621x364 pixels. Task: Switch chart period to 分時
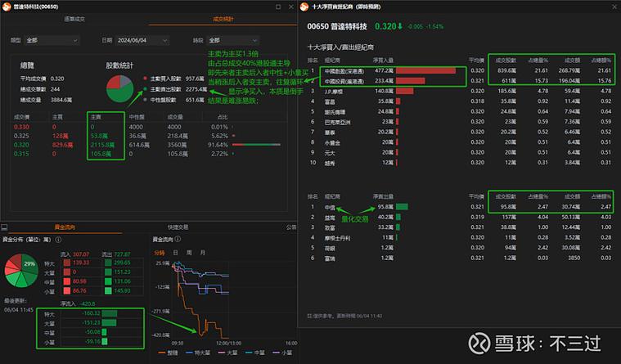click(x=160, y=253)
